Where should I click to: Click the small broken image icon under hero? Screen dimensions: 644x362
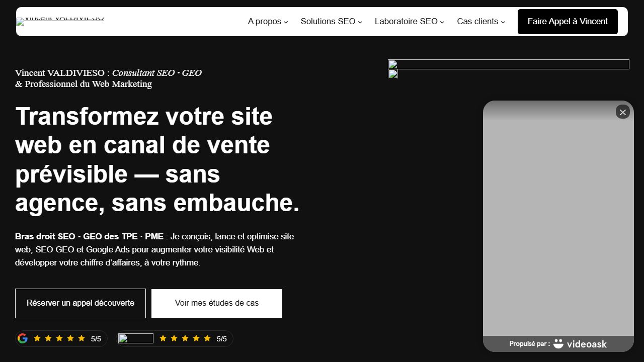pyautogui.click(x=393, y=74)
